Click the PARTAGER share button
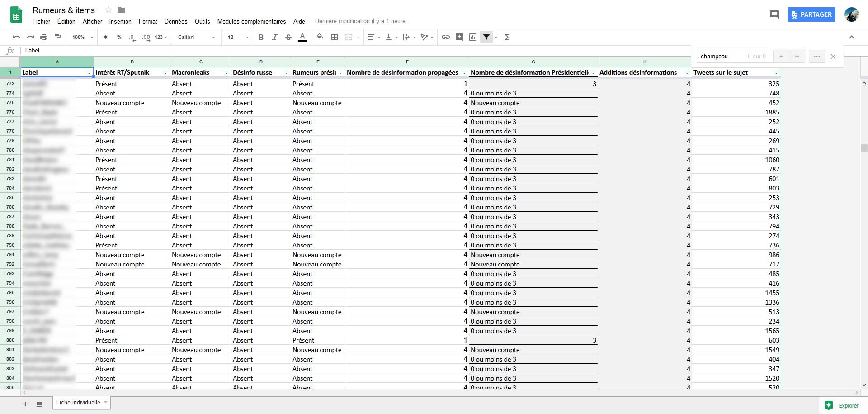This screenshot has width=868, height=414. click(811, 14)
